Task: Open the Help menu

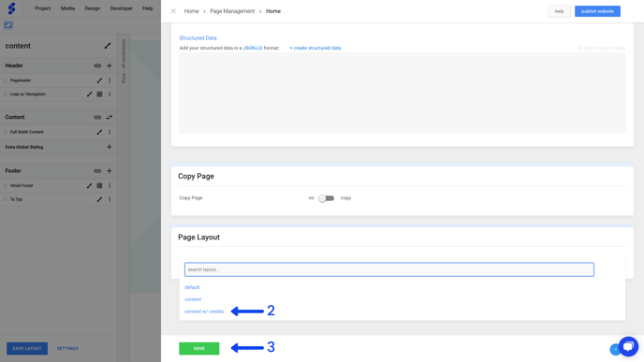Action: (x=148, y=8)
